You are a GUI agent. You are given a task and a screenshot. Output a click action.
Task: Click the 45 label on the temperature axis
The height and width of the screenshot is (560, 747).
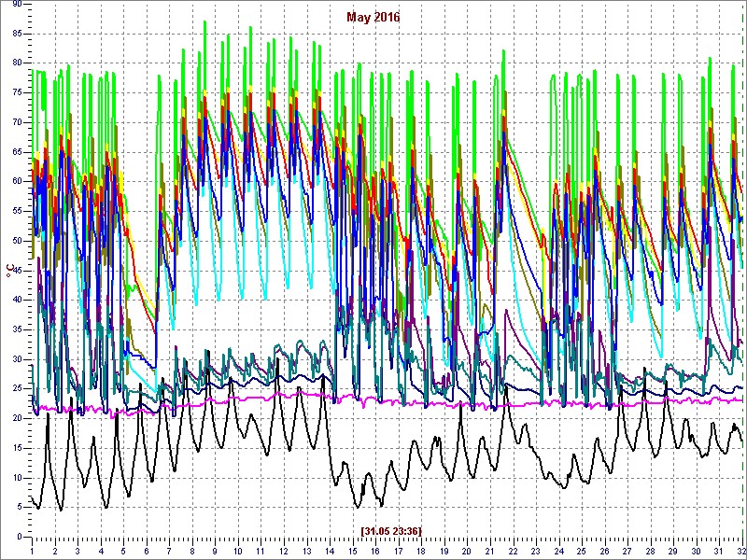17,271
